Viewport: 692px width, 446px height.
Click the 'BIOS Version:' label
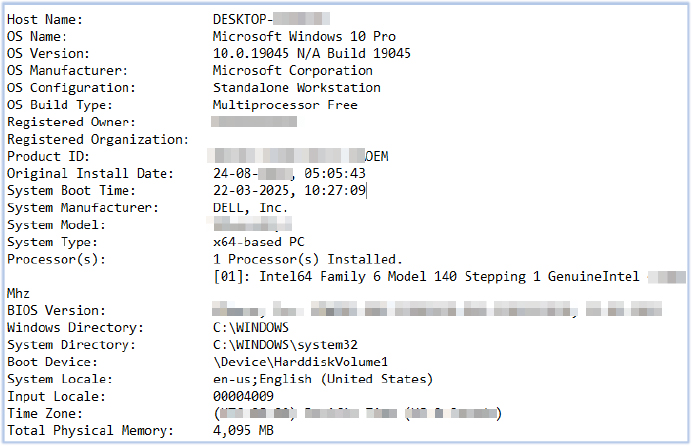[x=56, y=311]
